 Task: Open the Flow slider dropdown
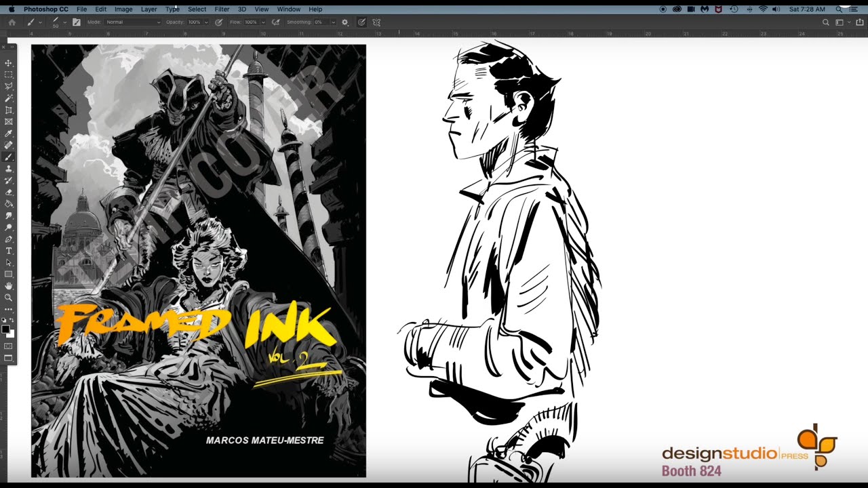pos(263,22)
